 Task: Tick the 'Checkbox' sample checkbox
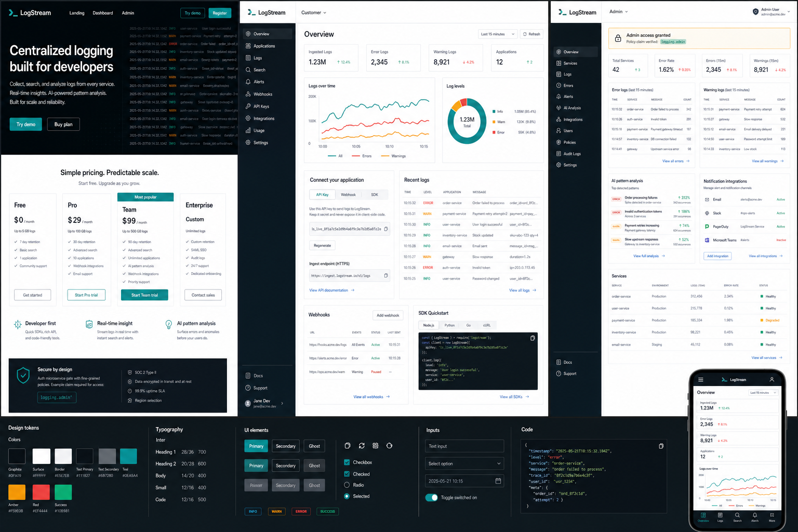click(x=347, y=462)
